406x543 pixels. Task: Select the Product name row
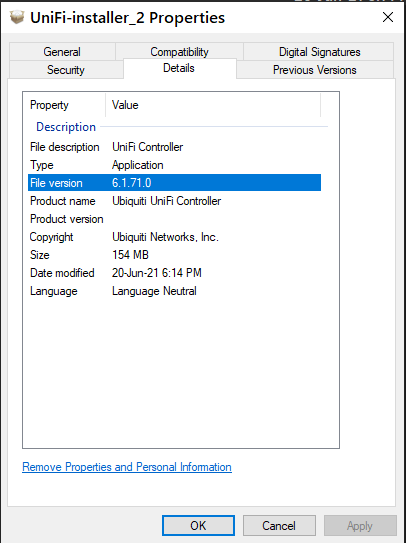174,201
